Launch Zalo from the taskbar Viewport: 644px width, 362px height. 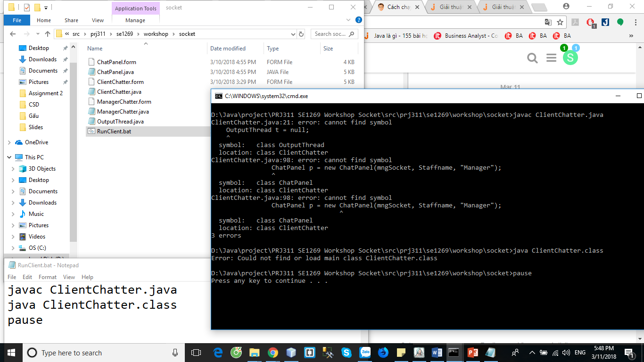point(365,353)
